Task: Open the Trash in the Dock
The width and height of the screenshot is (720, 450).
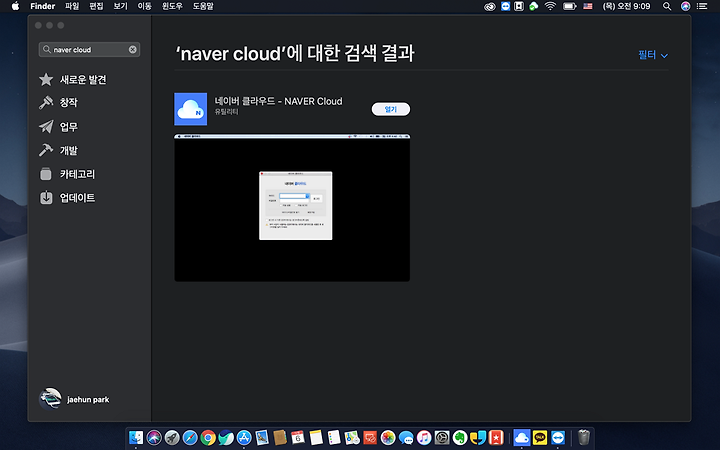Action: pos(583,438)
